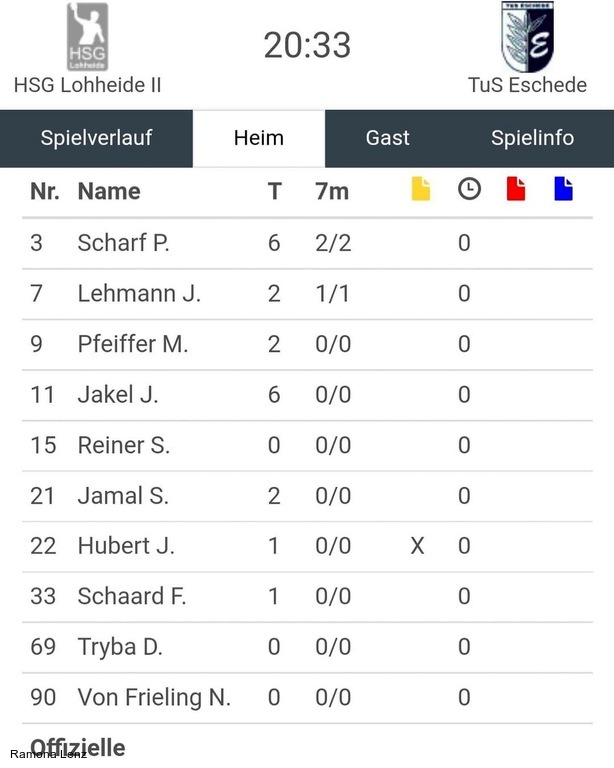Click the 7m column header
614x768 pixels.
click(332, 191)
